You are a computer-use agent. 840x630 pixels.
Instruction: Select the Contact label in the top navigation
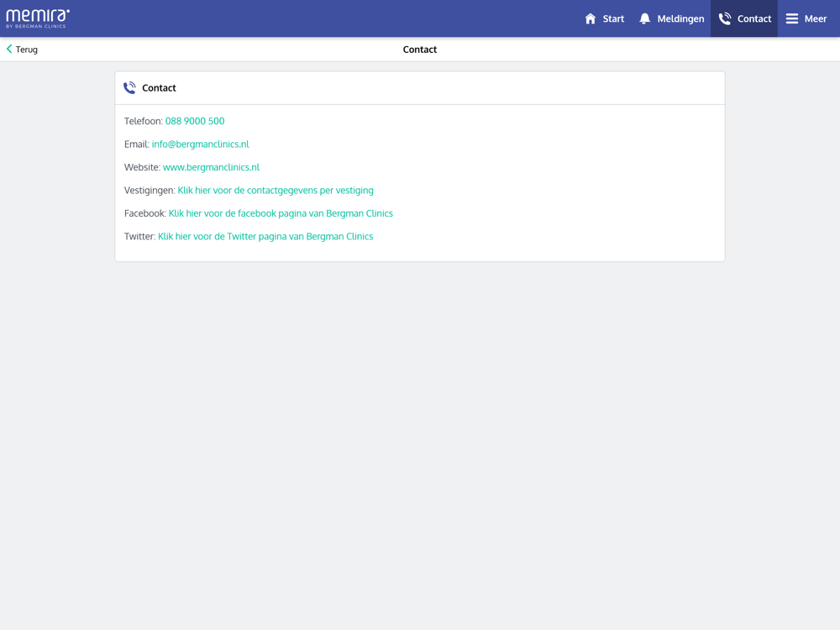tap(754, 18)
